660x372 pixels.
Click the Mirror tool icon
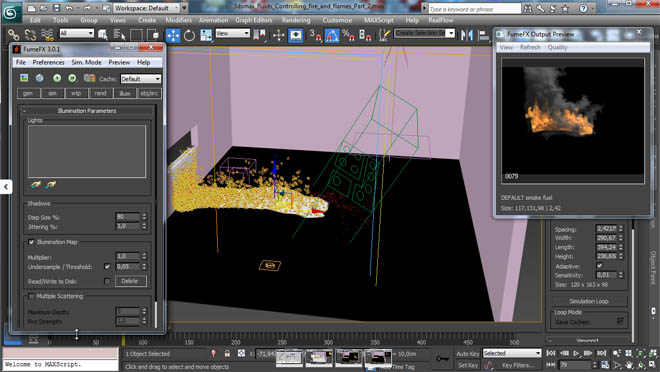click(x=467, y=35)
